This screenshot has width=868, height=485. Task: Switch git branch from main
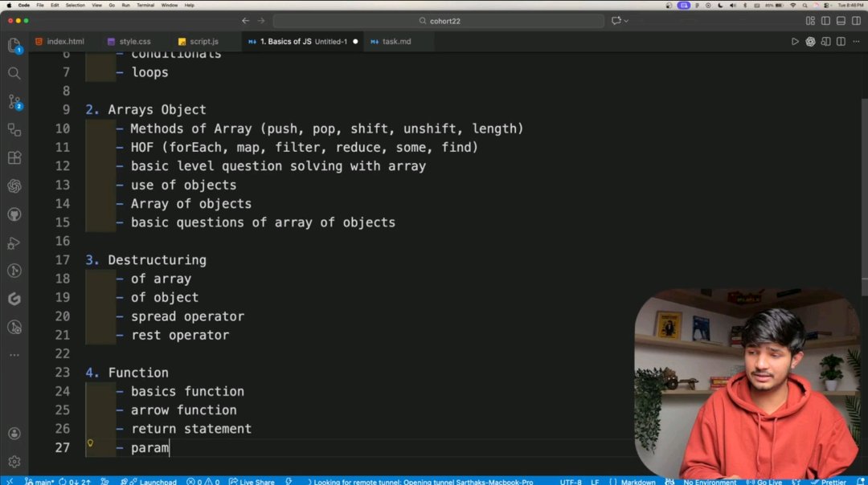pos(39,482)
